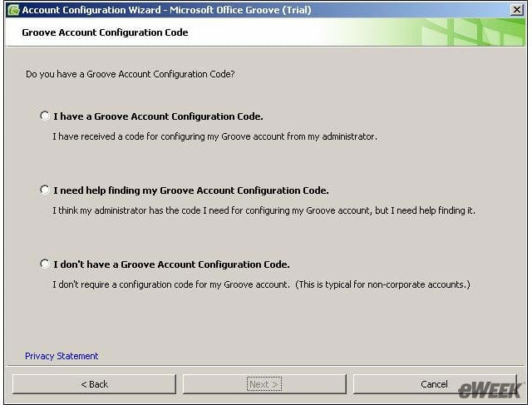Click the description about non-corporate accounts
The width and height of the screenshot is (532, 405).
261,284
